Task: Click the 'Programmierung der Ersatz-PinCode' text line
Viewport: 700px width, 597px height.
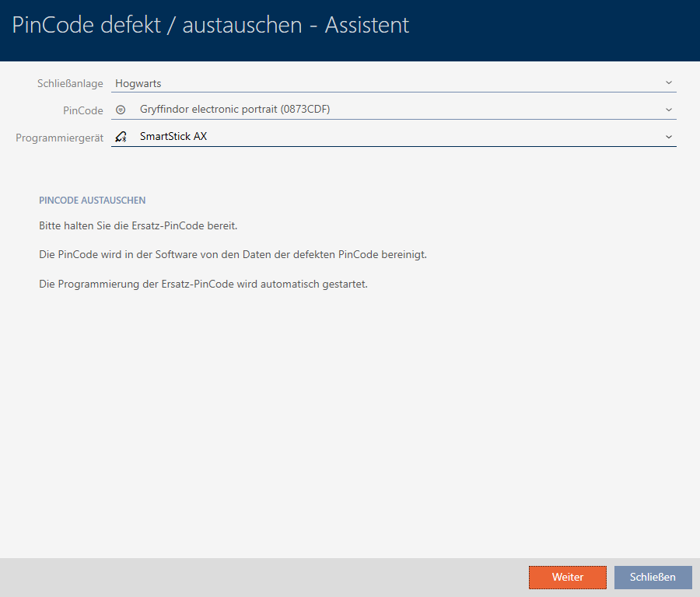Action: (203, 284)
